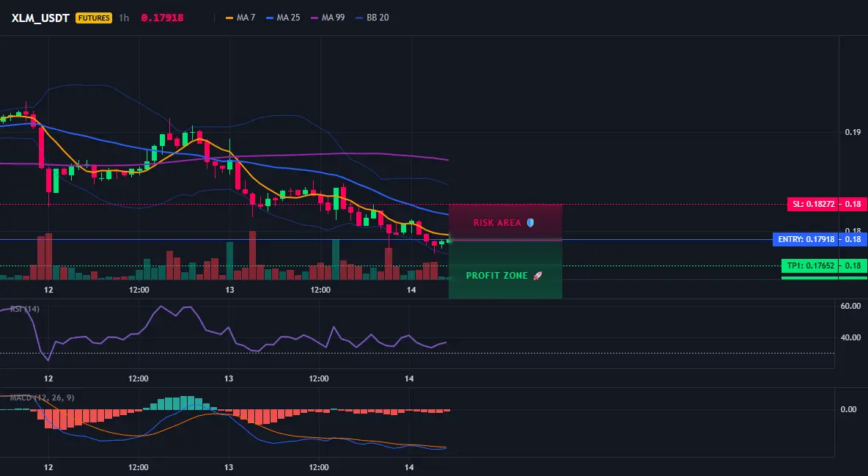
Task: Click the 60.00 RSI axis value
Action: (x=851, y=306)
